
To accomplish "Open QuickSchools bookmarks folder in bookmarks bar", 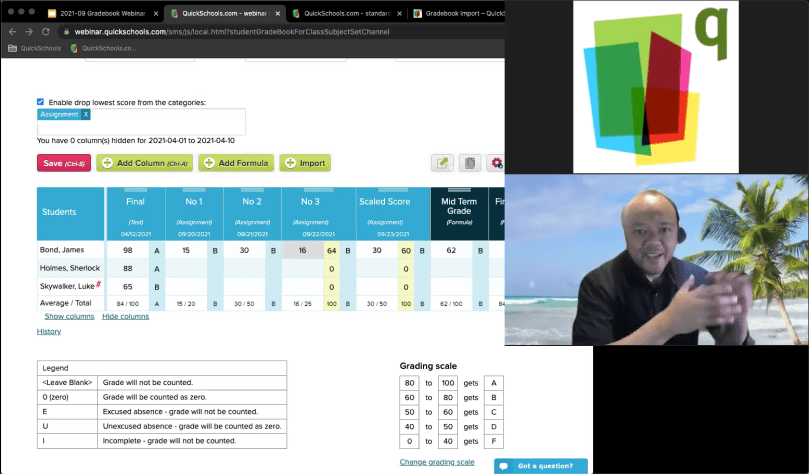I will [x=34, y=47].
